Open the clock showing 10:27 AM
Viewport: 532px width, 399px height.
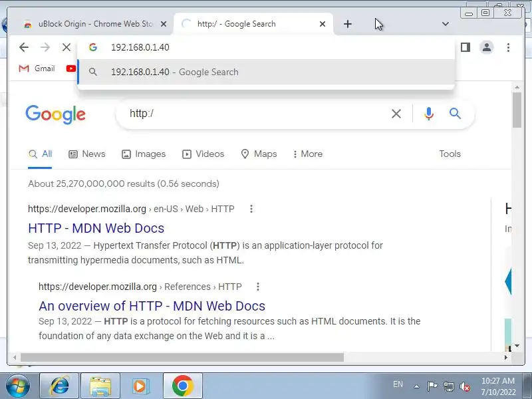(498, 386)
